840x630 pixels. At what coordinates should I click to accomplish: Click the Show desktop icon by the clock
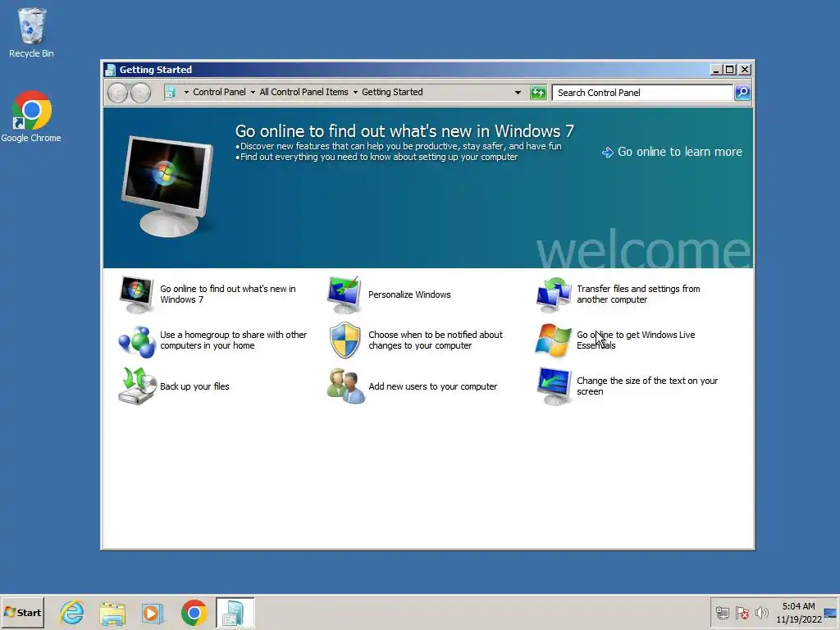[830, 613]
